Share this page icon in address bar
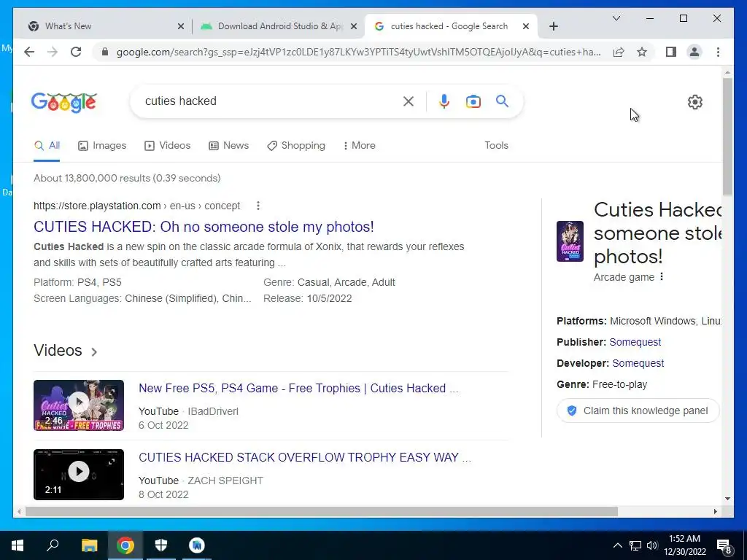Screen dimensions: 747x560 tap(619, 52)
